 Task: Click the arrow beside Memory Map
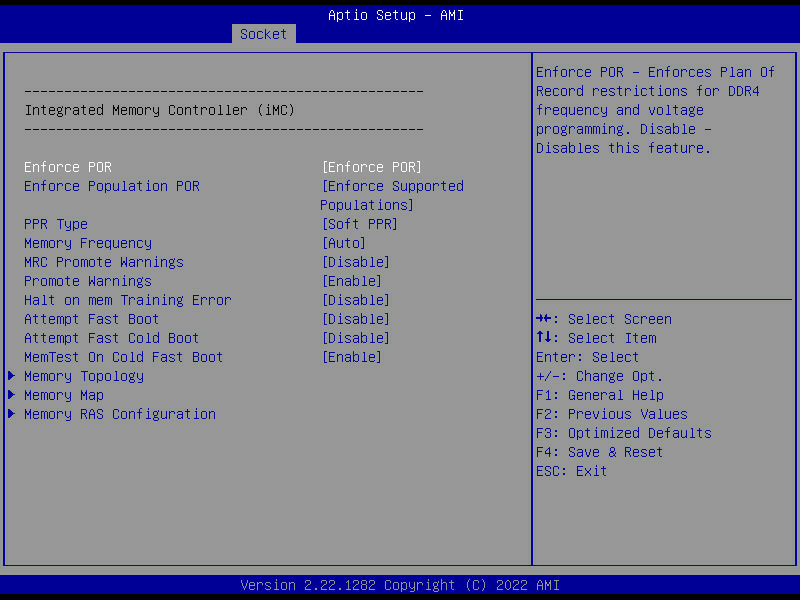(11, 395)
